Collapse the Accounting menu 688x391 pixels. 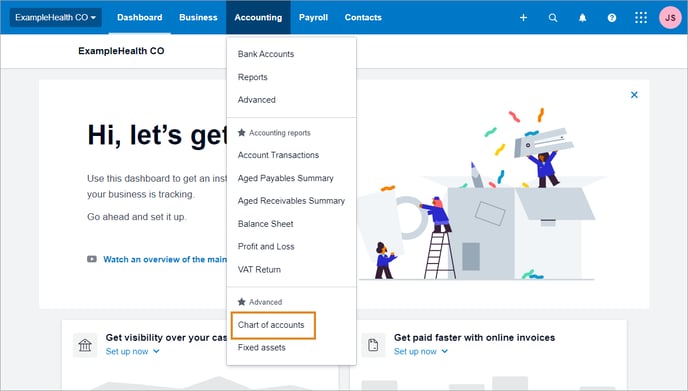point(258,18)
